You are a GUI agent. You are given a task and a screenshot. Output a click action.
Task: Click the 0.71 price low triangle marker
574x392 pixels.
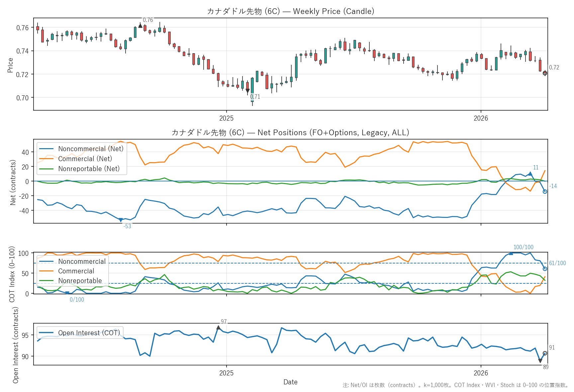tap(247, 91)
